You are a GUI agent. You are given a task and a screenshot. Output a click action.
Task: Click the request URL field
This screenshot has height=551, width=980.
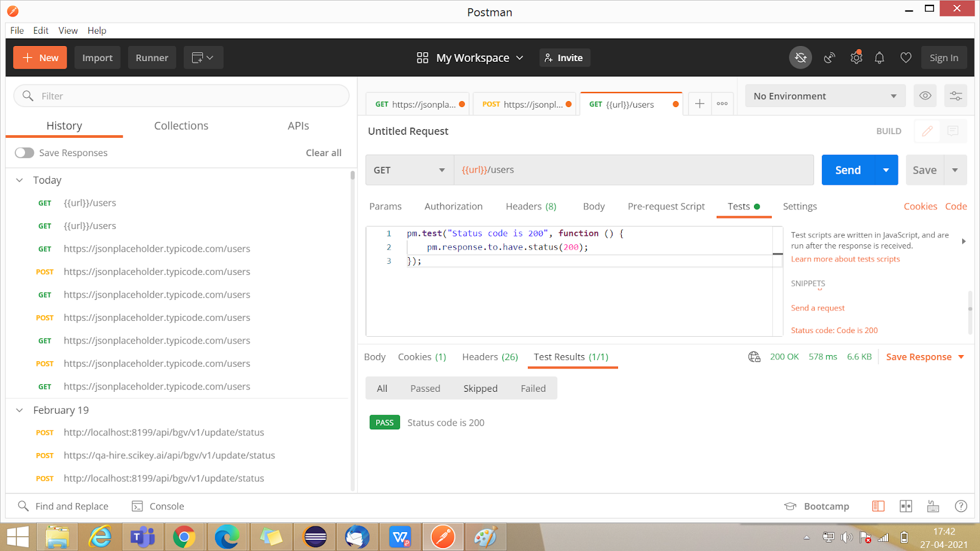(x=633, y=170)
